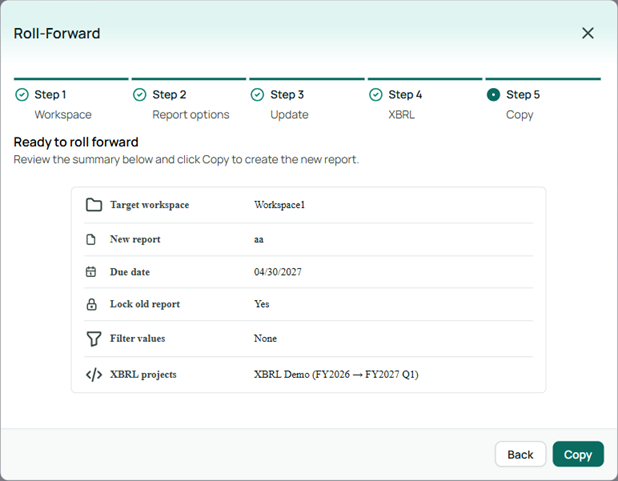Click 'XBRL Demo (FY2026 → FY2027 Q1)' text
Image resolution: width=618 pixels, height=481 pixels.
click(336, 374)
